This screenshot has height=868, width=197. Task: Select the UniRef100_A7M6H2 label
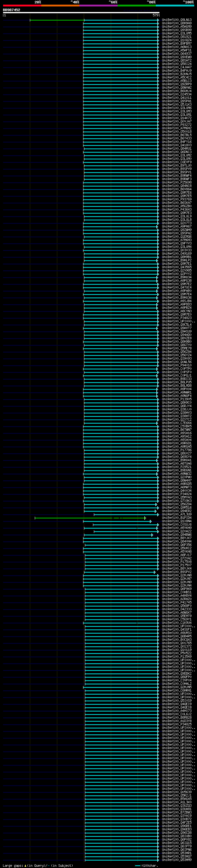click(x=177, y=128)
